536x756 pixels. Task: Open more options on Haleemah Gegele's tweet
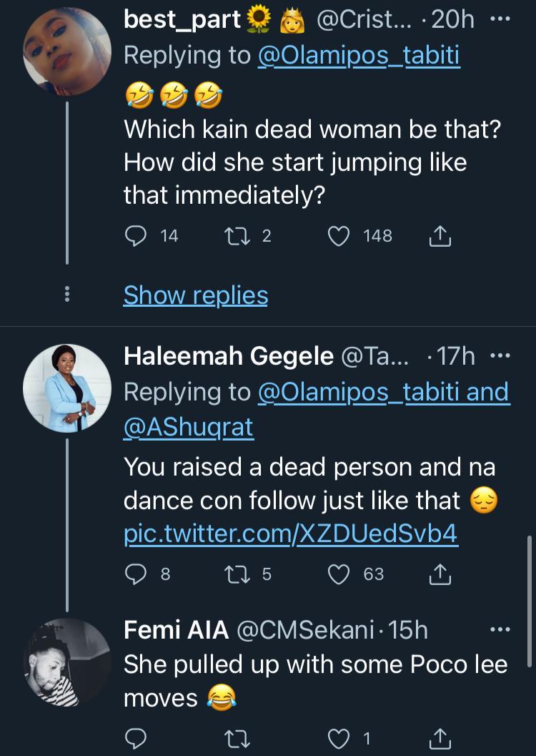click(x=500, y=355)
